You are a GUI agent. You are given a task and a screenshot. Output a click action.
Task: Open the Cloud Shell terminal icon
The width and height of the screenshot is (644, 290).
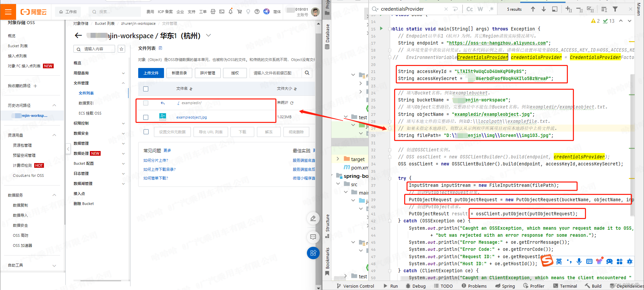(222, 12)
